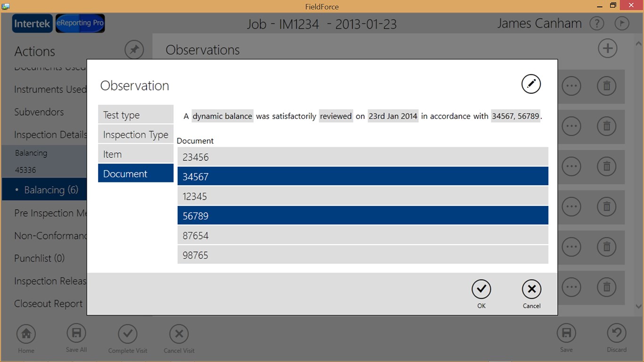644x362 pixels.
Task: Confirm observation with the OK checkmark icon
Action: tap(481, 289)
